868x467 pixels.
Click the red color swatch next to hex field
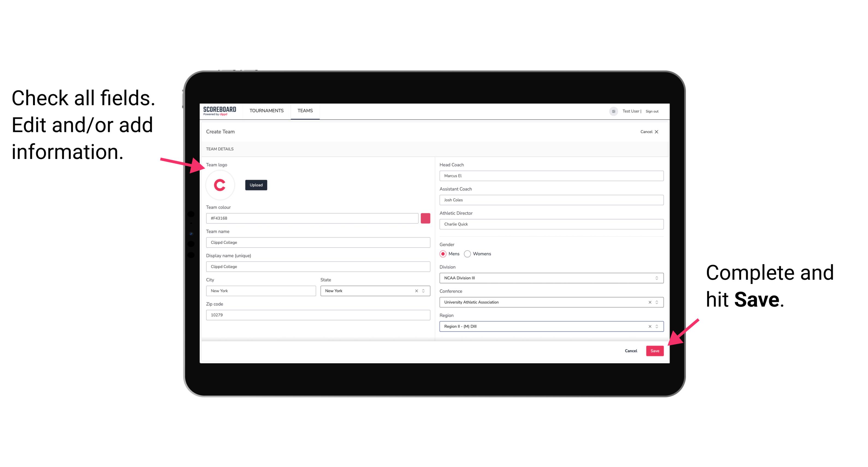point(426,217)
